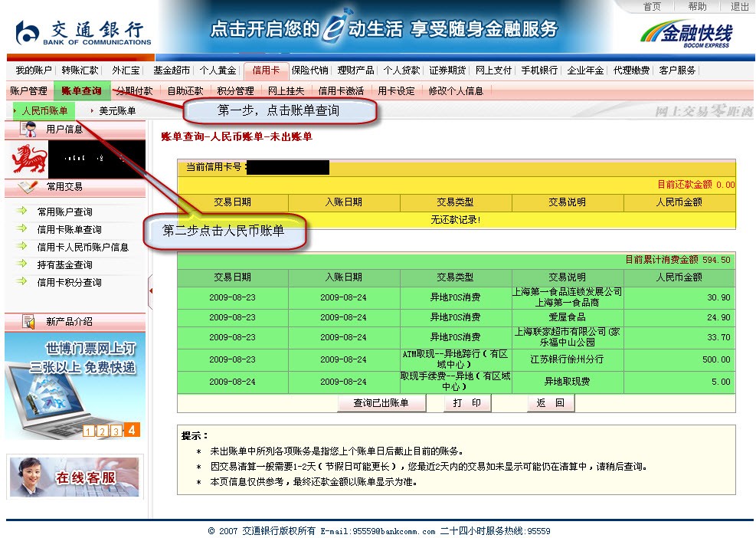Open 代理缴费 menu

click(x=631, y=71)
